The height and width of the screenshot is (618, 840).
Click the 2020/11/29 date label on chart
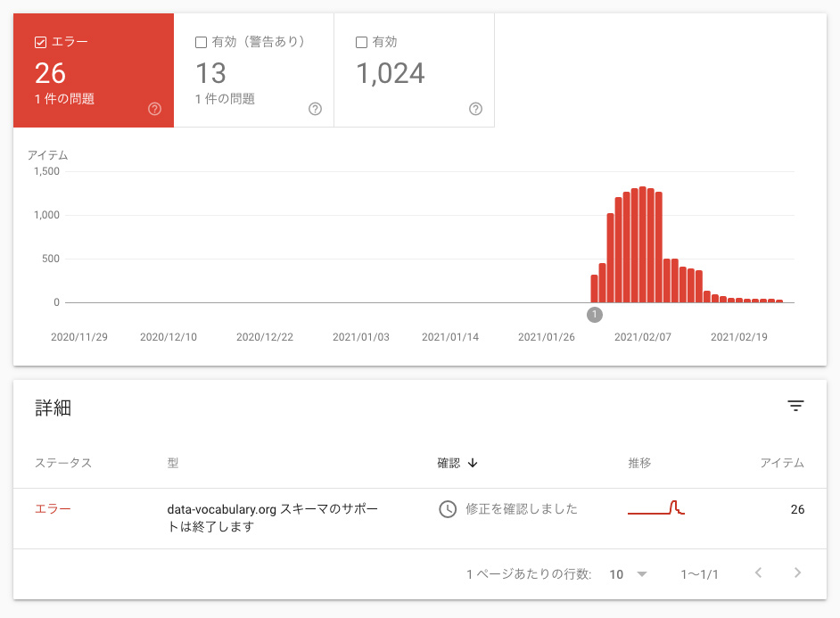pyautogui.click(x=79, y=337)
